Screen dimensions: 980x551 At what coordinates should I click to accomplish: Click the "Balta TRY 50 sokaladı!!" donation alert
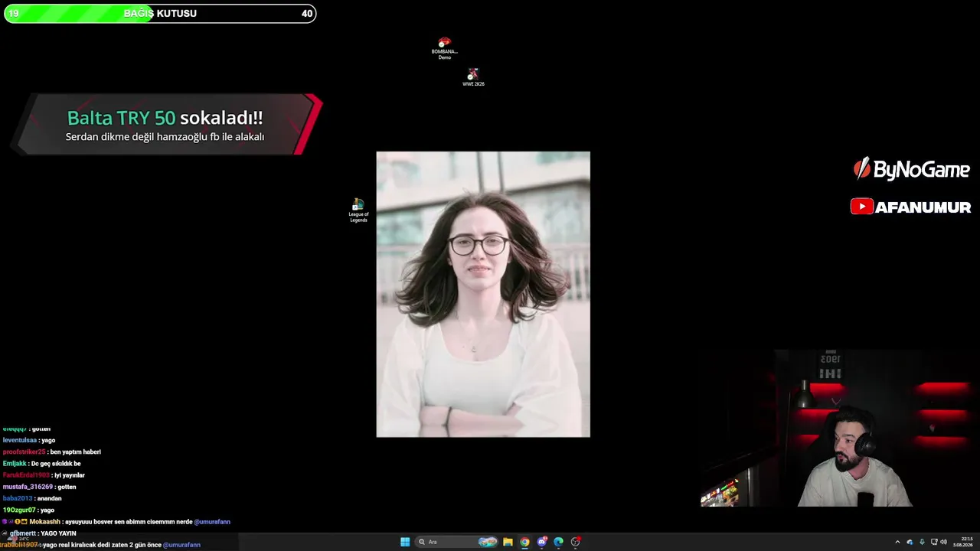coord(165,118)
